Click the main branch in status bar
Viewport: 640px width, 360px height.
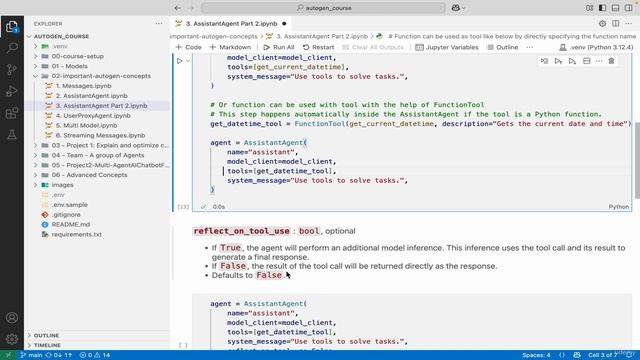click(32, 355)
